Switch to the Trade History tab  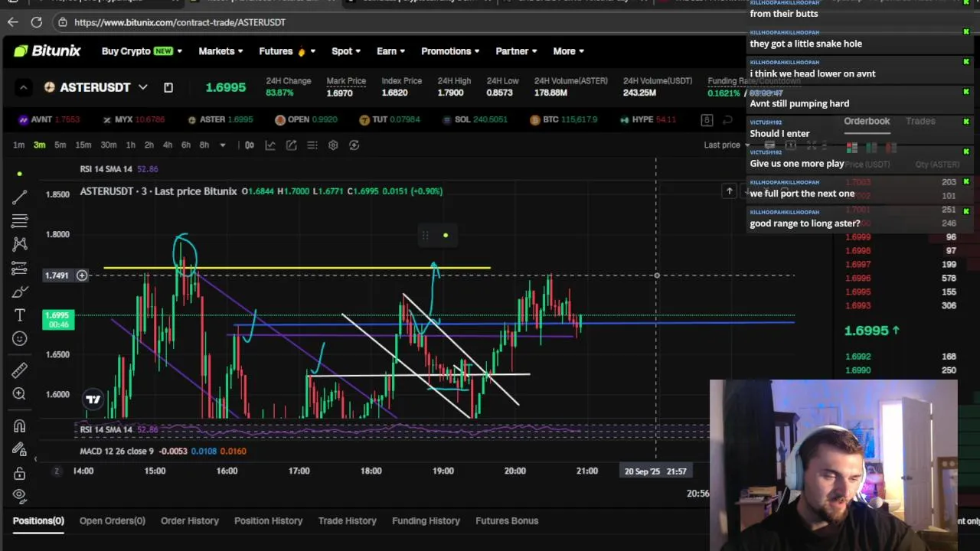point(348,520)
